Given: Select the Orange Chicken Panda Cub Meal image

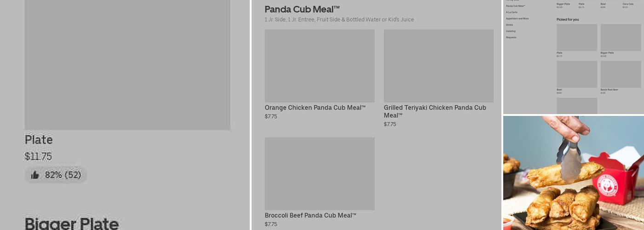Looking at the screenshot, I should tap(319, 66).
